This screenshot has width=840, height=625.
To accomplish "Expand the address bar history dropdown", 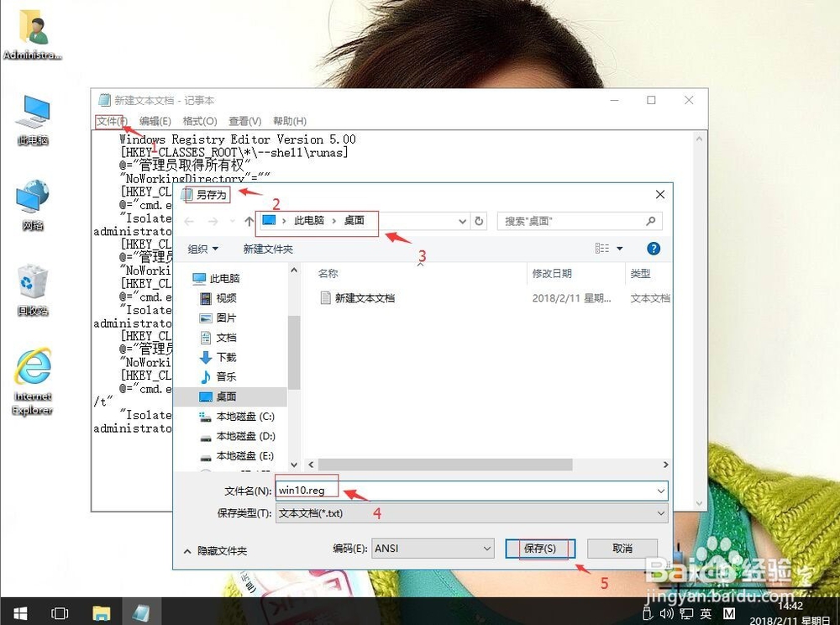I will [x=462, y=221].
